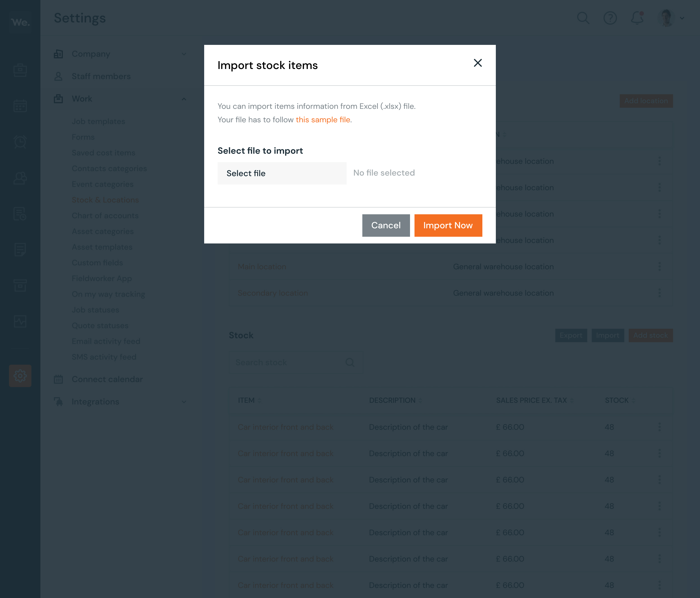The height and width of the screenshot is (598, 700).
Task: Click the user profile avatar icon
Action: click(x=666, y=18)
